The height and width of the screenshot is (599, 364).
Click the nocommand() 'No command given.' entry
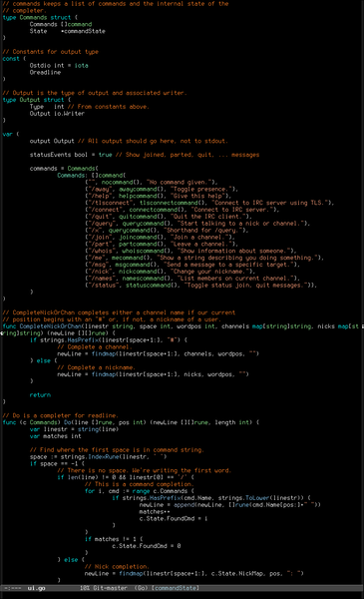pyautogui.click(x=152, y=183)
